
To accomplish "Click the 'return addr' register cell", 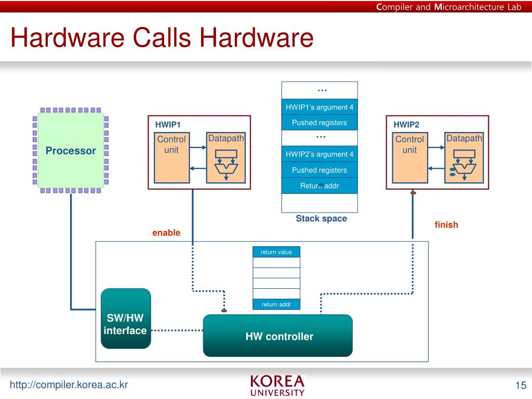I will coord(276,304).
